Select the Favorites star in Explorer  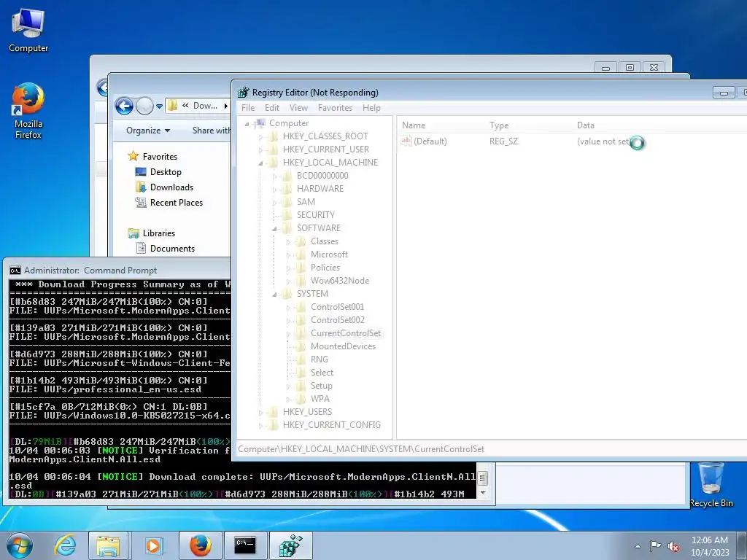tap(133, 156)
